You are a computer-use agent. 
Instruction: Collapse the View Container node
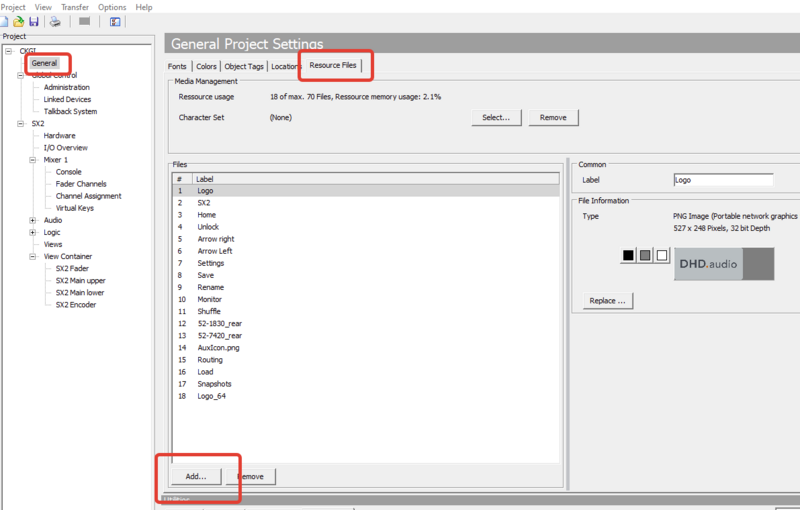[33, 256]
